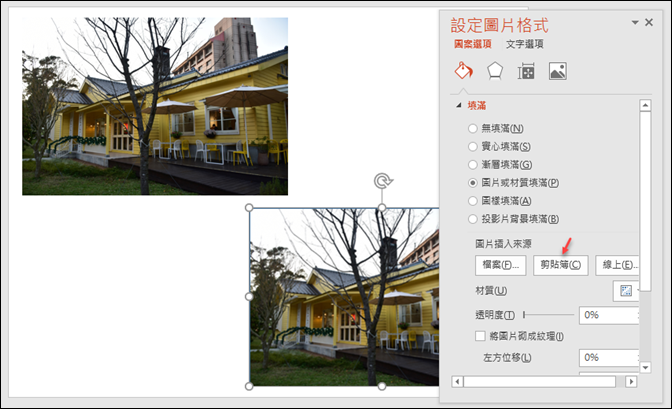Viewport: 672px width, 409px height.
Task: Click the 圖片插入來源 label
Action: (x=503, y=244)
